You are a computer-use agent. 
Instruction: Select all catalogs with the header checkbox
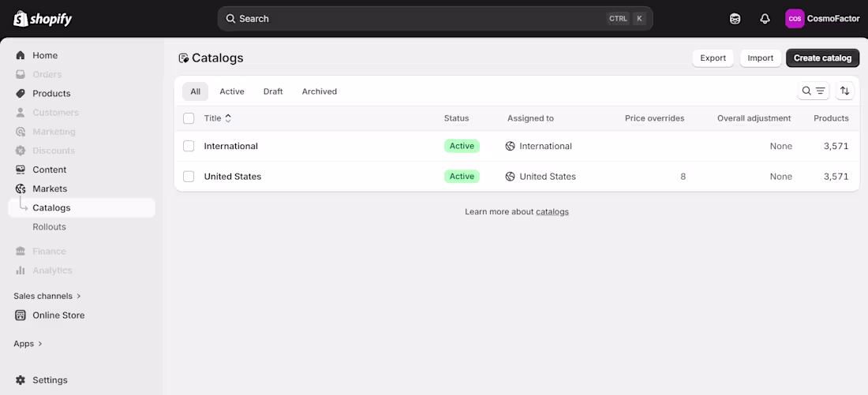tap(189, 118)
